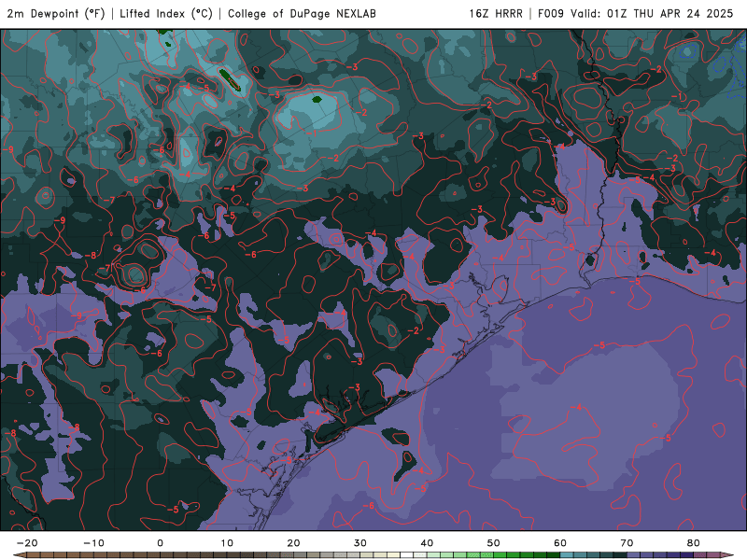Click the 50 label on the color scale
The height and width of the screenshot is (560, 747).
pos(494,543)
